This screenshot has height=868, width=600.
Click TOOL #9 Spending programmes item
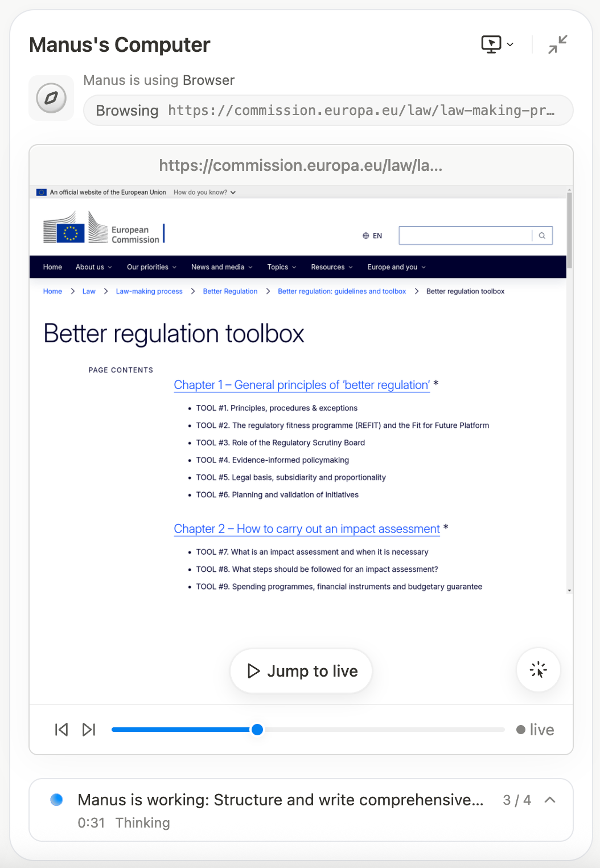[x=339, y=587]
